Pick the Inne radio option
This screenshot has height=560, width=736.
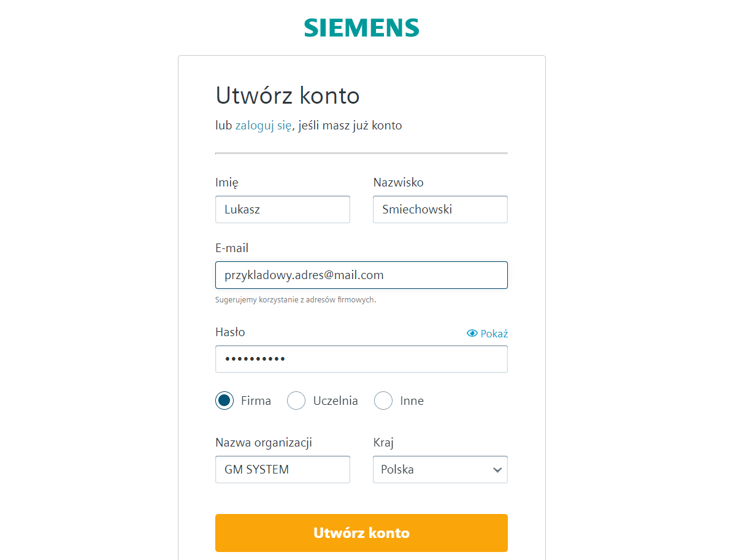(x=383, y=401)
